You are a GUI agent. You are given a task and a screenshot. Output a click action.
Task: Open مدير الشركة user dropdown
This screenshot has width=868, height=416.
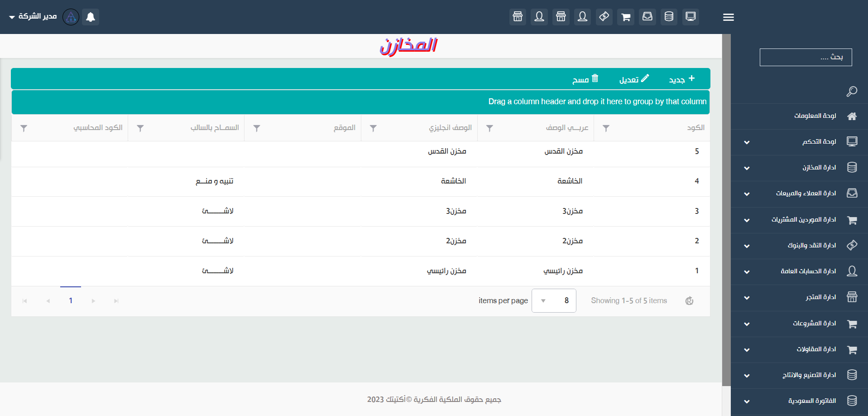[x=33, y=17]
